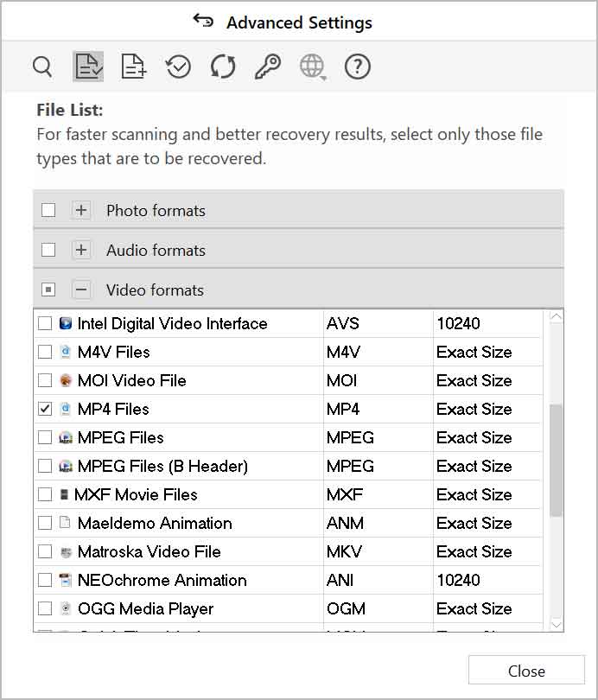This screenshot has width=598, height=700.
Task: Toggle the Photo formats checkbox
Action: point(48,209)
